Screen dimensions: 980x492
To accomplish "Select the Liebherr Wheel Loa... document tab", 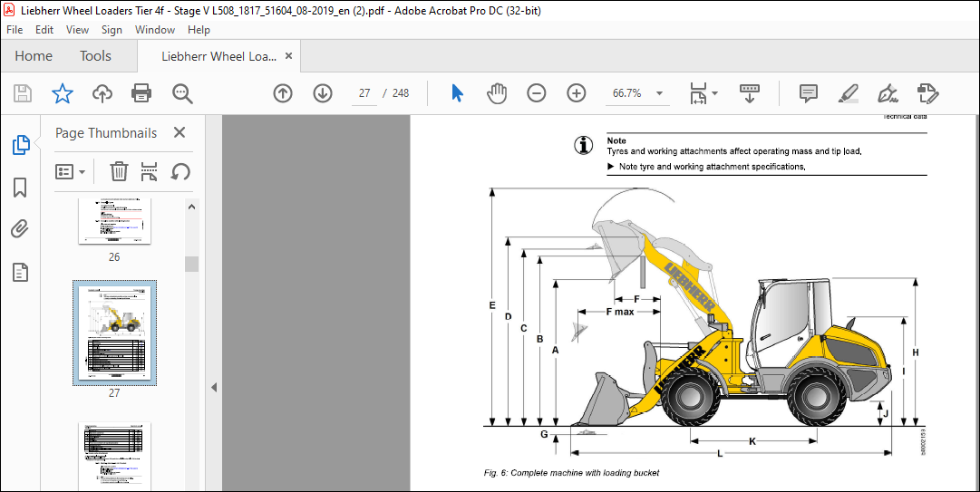I will [x=218, y=56].
